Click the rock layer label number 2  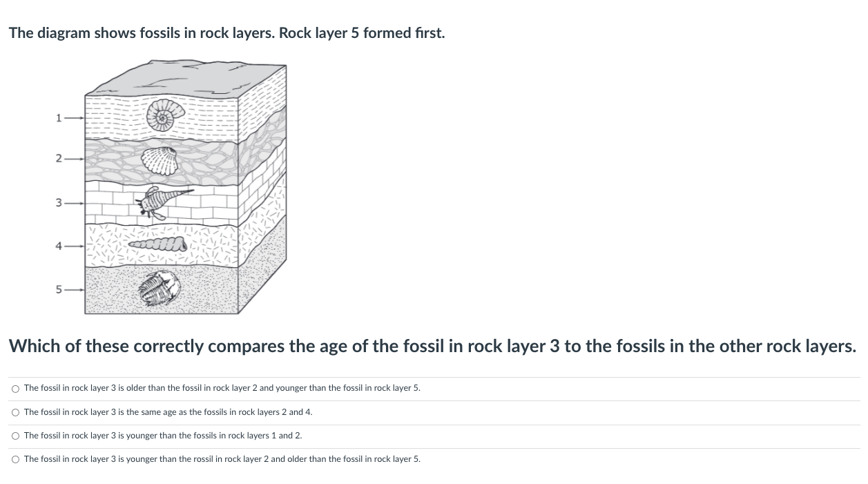click(x=59, y=159)
